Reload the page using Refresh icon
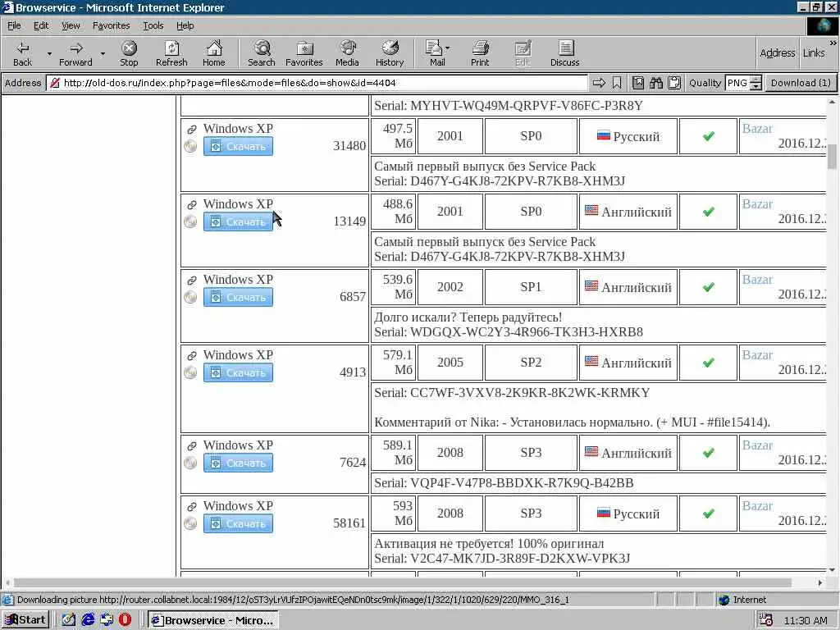The width and height of the screenshot is (840, 630). coord(171,53)
